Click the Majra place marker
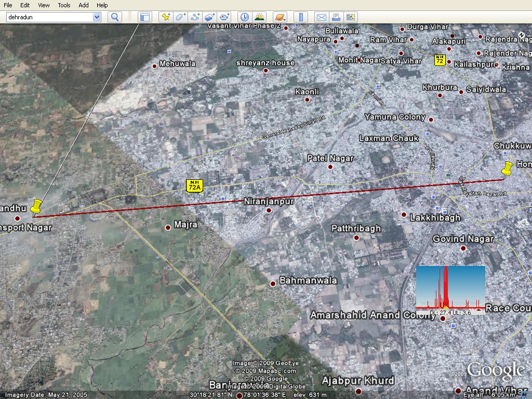This screenshot has height=399, width=532. point(168,228)
